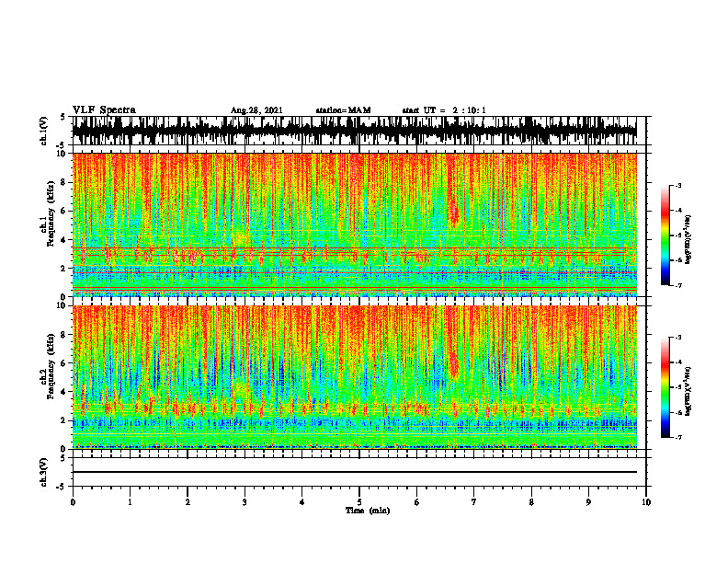Click the ch.1 colorbar unit label
This screenshot has height=563, width=728.
click(x=688, y=240)
